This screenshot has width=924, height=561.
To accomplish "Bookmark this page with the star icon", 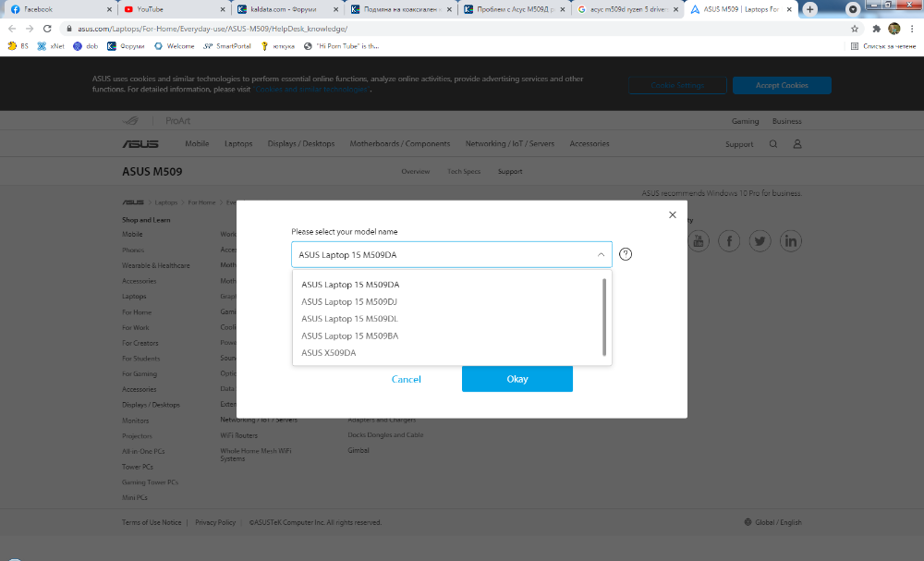I will pos(855,29).
